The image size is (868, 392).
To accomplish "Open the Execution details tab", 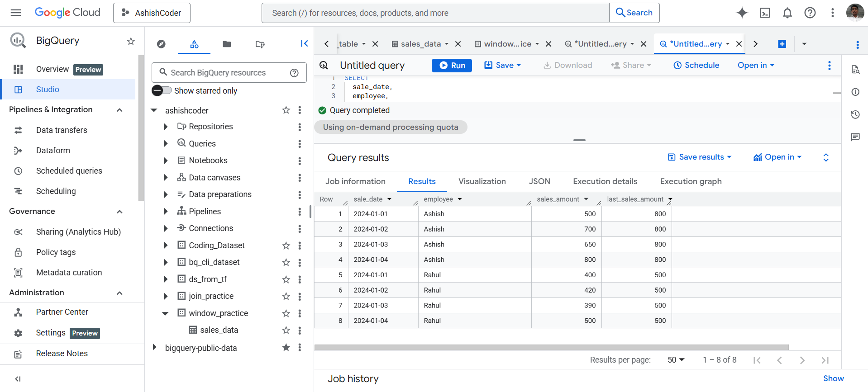I will click(x=605, y=181).
